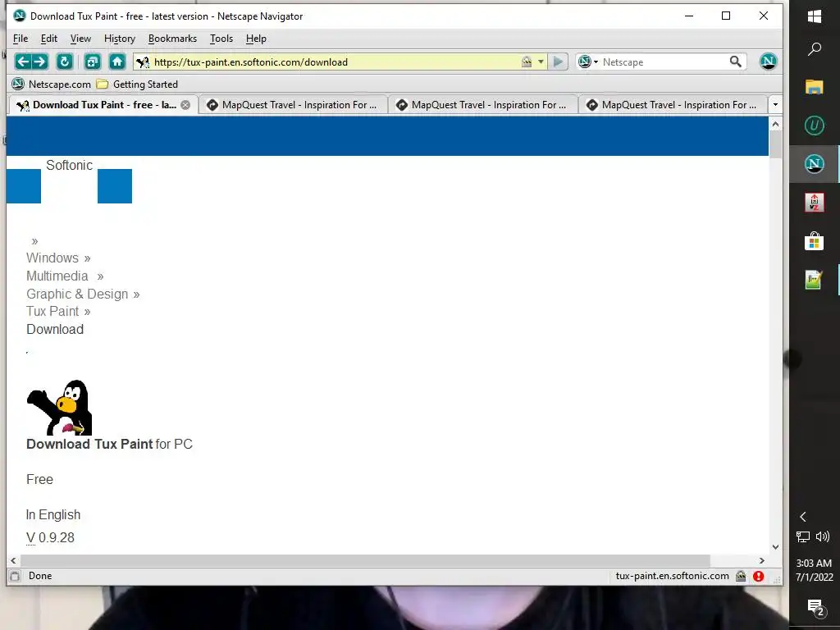
Task: Switch to the first MapQuest Travel tab
Action: tap(293, 105)
